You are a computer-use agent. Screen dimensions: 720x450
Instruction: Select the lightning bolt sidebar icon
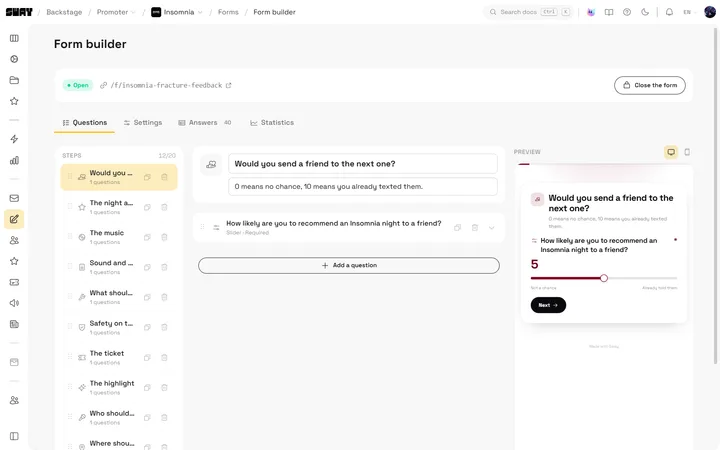[x=14, y=139]
